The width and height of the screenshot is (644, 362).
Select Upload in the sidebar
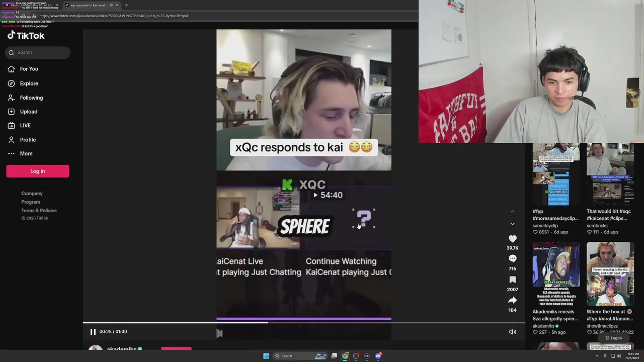pyautogui.click(x=23, y=112)
